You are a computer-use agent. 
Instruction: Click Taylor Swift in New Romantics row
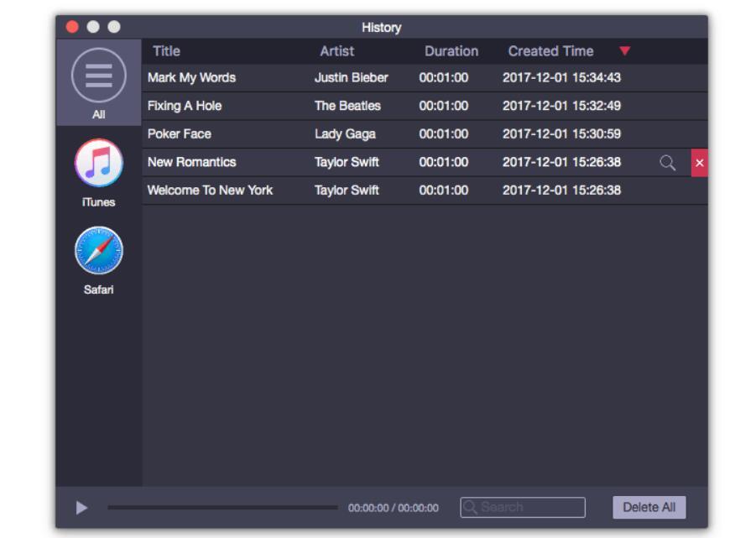[x=347, y=162]
